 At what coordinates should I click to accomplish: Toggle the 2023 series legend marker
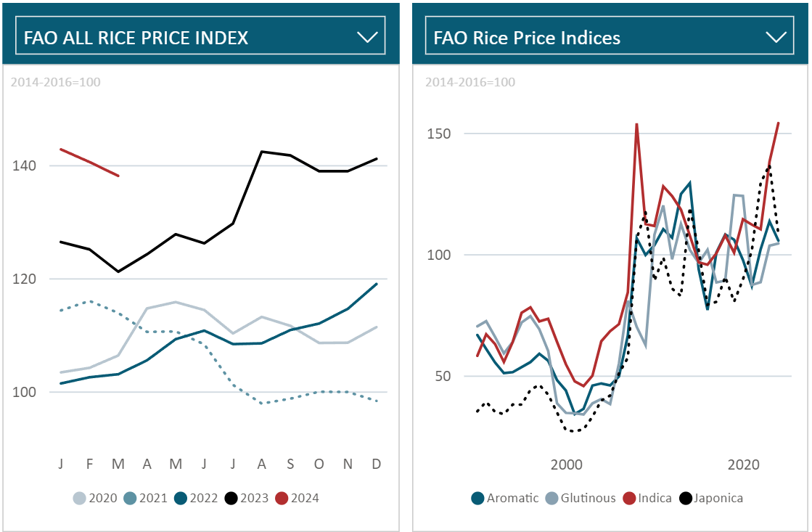pyautogui.click(x=231, y=498)
